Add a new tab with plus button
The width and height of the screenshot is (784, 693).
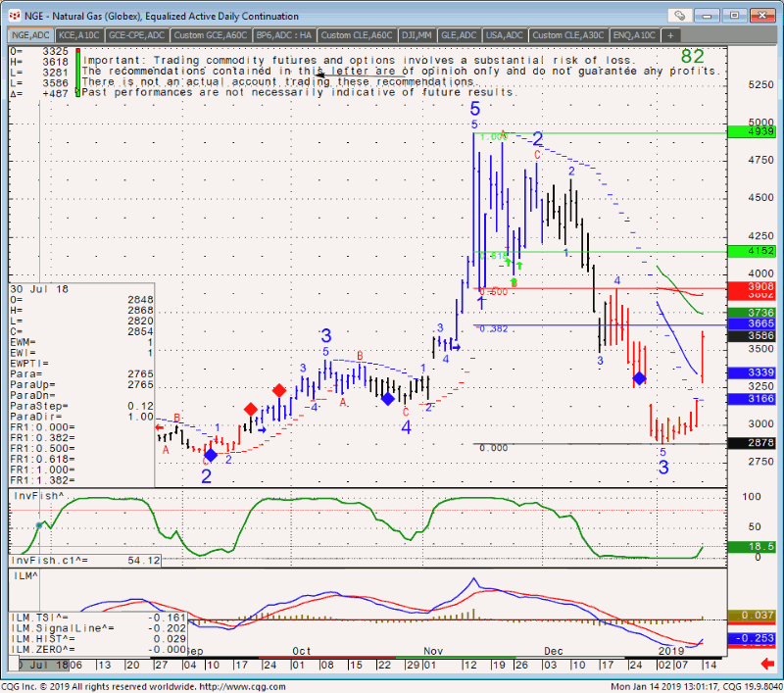[x=670, y=35]
